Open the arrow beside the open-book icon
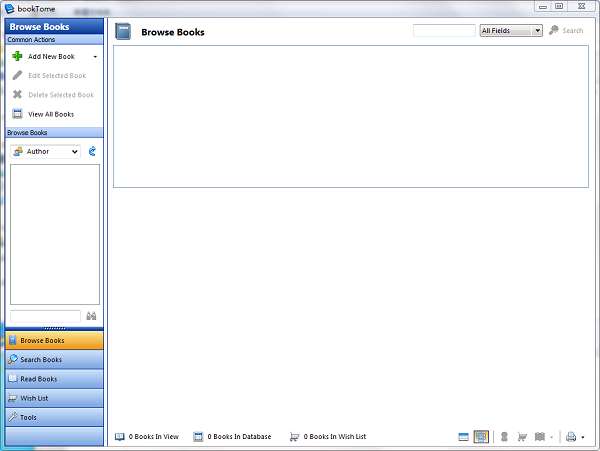The image size is (600, 451). 551,437
